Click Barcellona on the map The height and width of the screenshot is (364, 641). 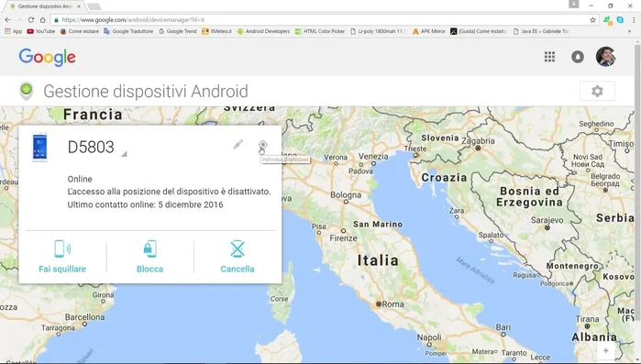(x=84, y=317)
